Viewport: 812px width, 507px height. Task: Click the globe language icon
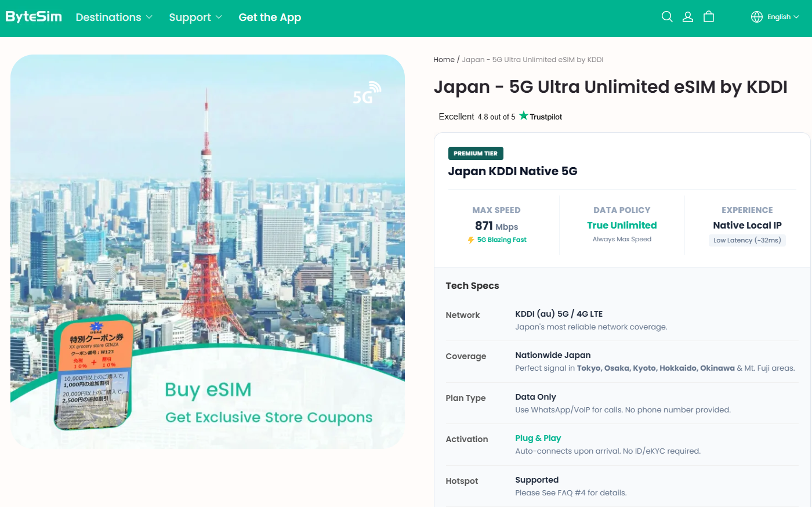(x=757, y=17)
